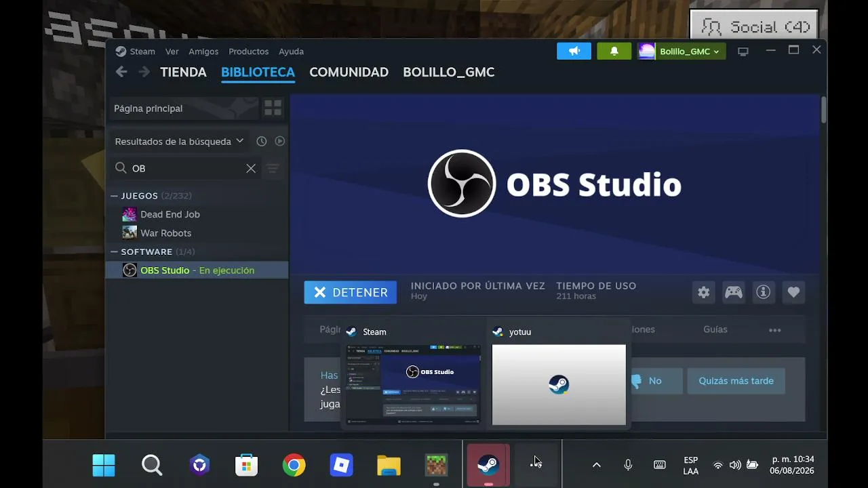This screenshot has height=488, width=868.
Task: Open Google Chrome from the taskbar
Action: [294, 465]
